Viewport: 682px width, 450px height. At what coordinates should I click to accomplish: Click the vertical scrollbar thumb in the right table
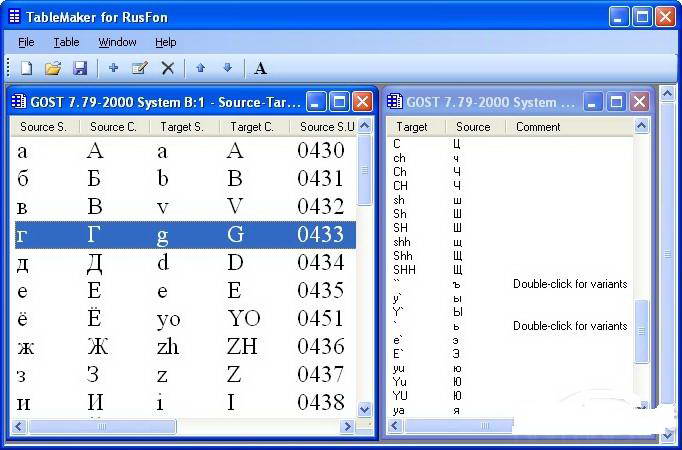point(641,331)
